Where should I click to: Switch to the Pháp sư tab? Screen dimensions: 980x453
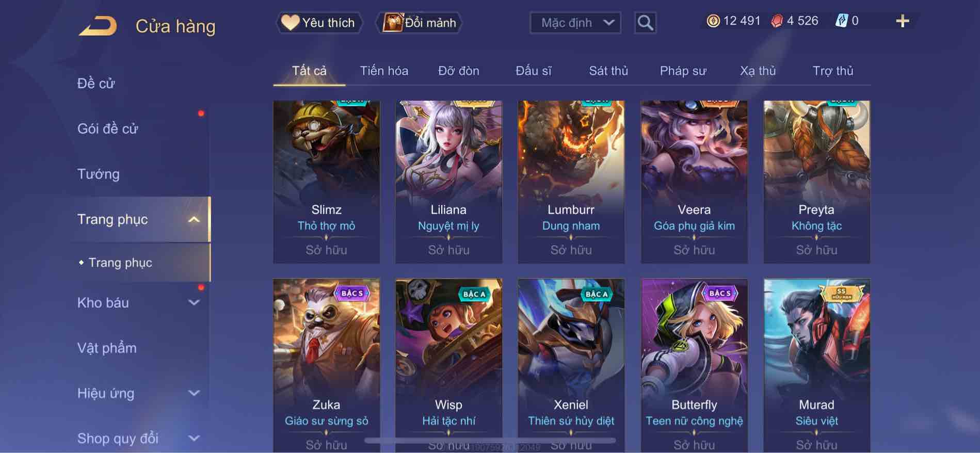[x=683, y=71]
